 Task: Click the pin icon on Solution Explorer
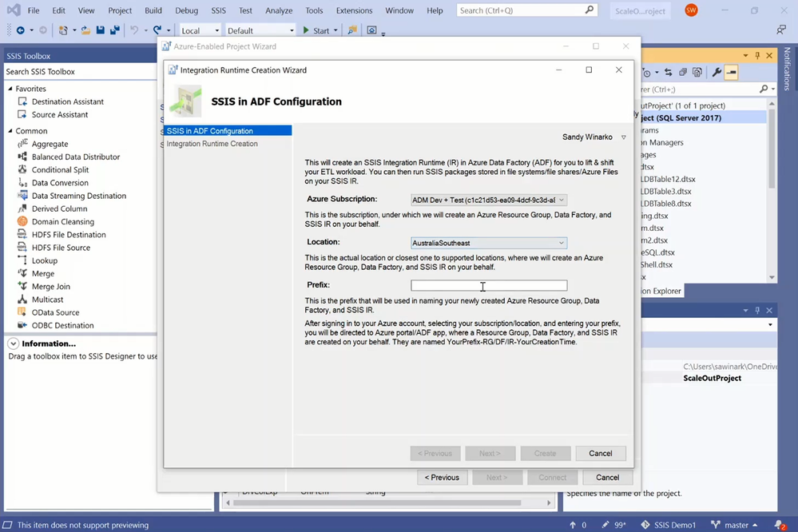[x=757, y=55]
